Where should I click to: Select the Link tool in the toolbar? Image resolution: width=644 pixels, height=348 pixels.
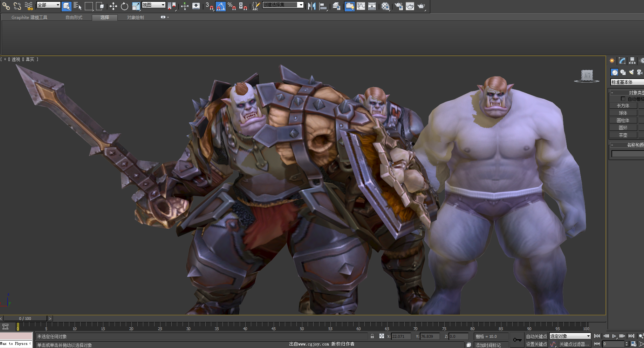(x=6, y=6)
